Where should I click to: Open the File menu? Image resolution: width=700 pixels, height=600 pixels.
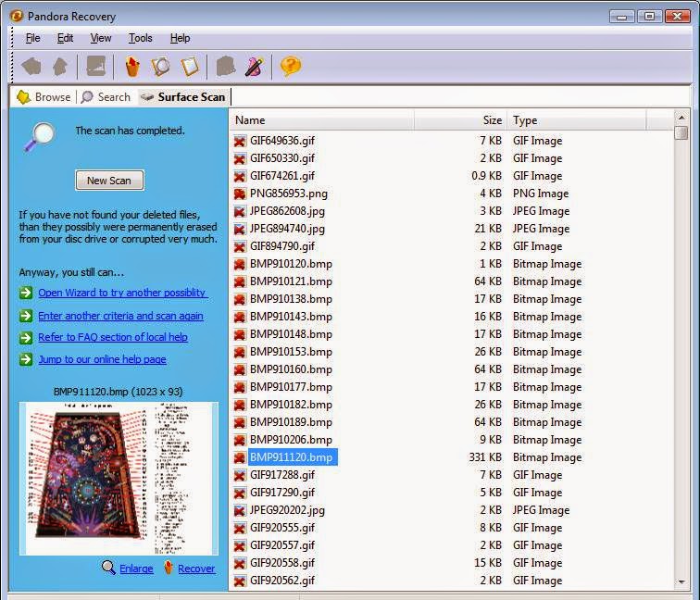[x=32, y=38]
